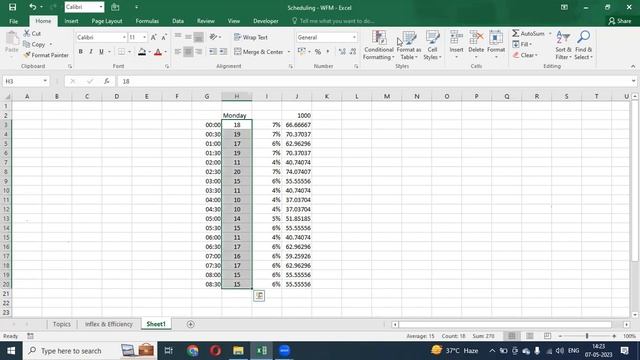Decrease font size with the small A icon

tap(164, 37)
